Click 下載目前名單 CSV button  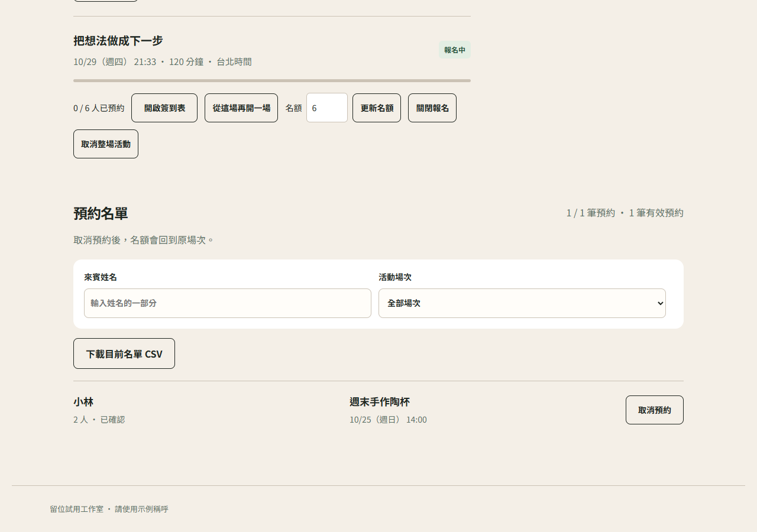(124, 353)
